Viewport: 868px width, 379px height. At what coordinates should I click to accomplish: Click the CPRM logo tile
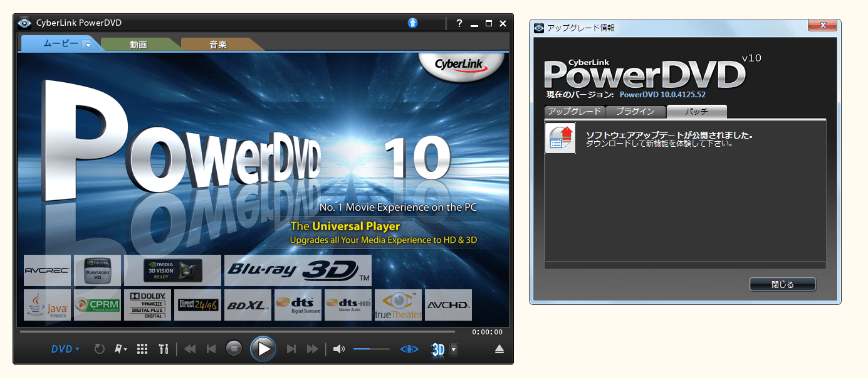(97, 305)
